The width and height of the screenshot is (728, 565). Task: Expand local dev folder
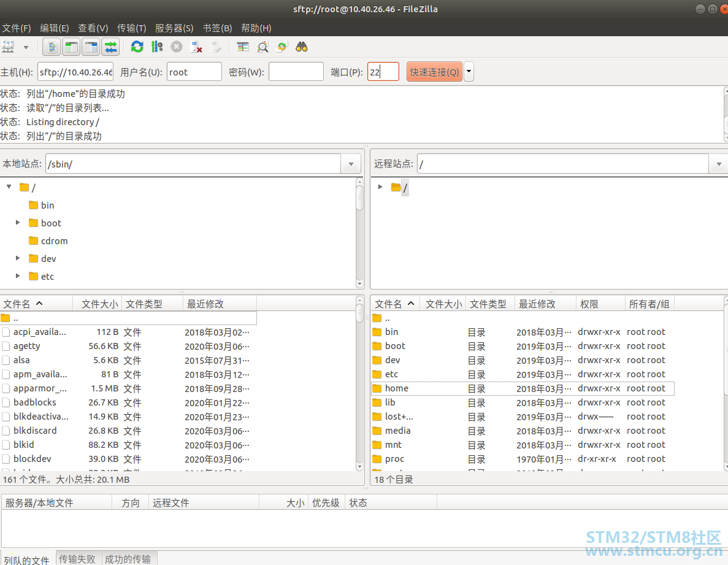tap(18, 258)
